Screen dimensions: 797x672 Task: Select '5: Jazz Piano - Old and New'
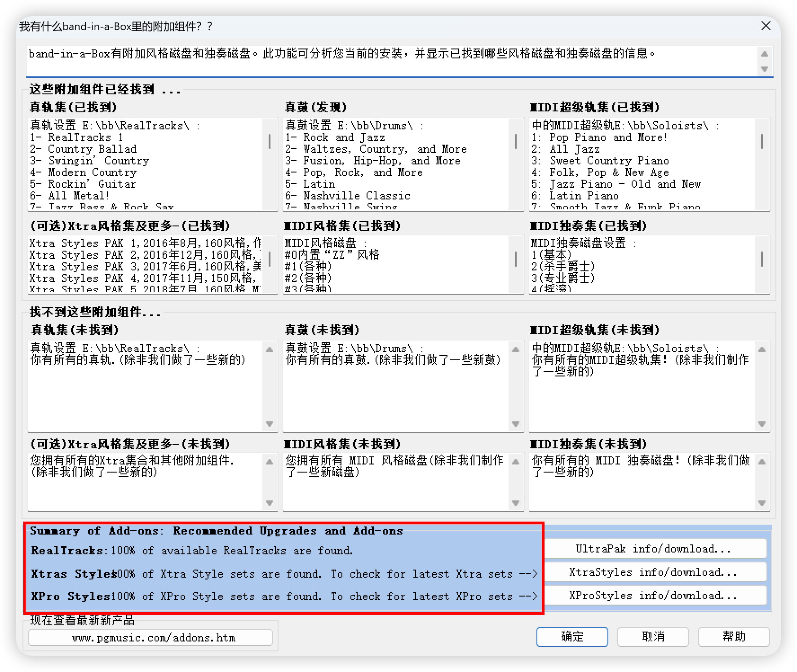(x=616, y=184)
